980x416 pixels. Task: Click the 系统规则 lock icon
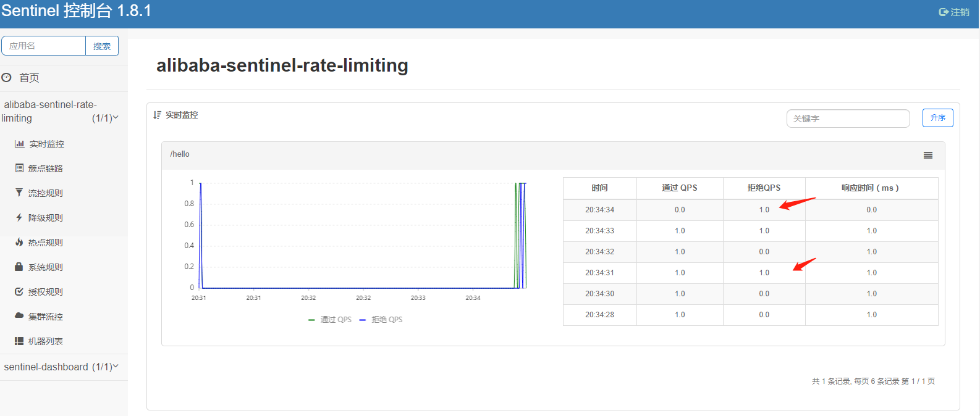pyautogui.click(x=19, y=267)
